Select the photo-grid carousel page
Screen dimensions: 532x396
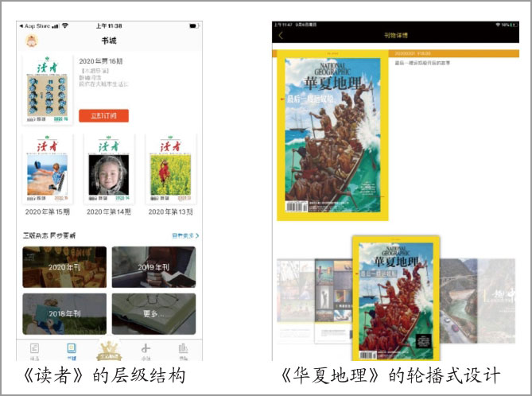click(x=333, y=301)
